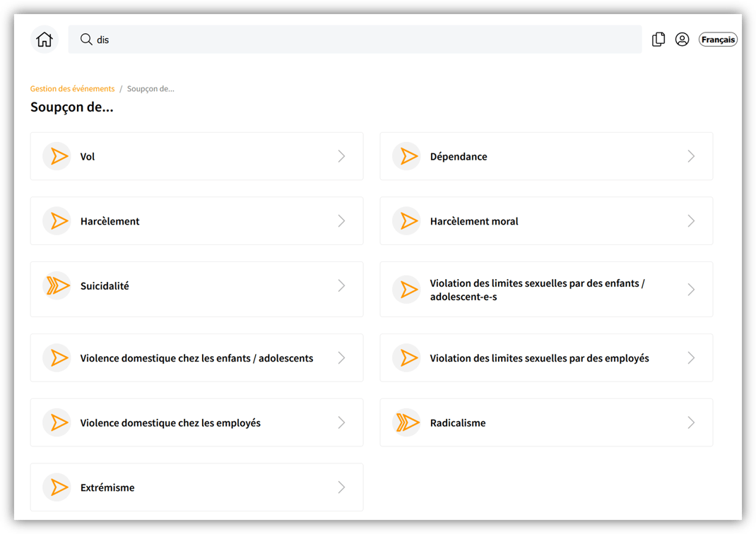Go to Gestion des événements breadcrumb
This screenshot has width=756, height=534.
(x=72, y=89)
